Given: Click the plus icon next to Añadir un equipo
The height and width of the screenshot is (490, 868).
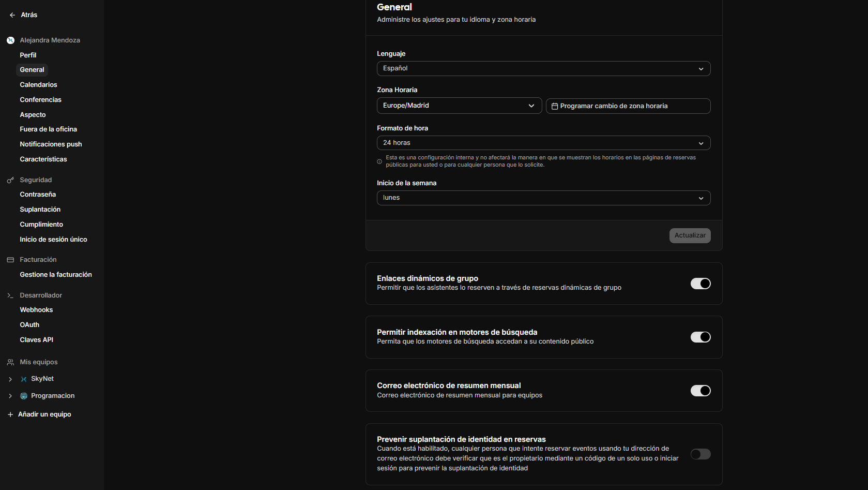Looking at the screenshot, I should tap(9, 414).
